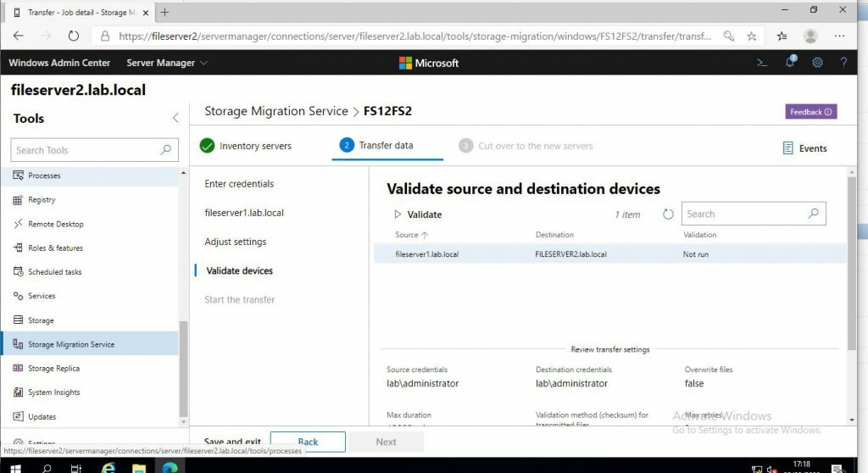This screenshot has height=473, width=868.
Task: Click the main content vertical scrollbar
Action: pyautogui.click(x=851, y=264)
